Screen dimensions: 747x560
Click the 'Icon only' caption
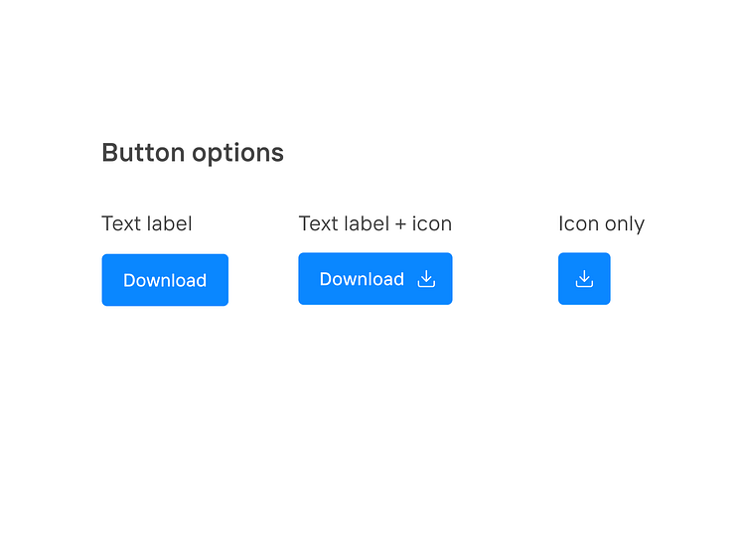click(601, 223)
